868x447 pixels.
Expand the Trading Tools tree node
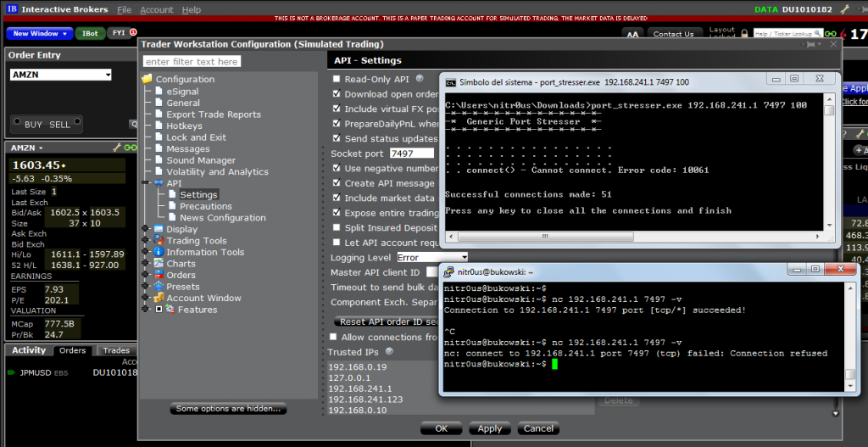point(146,240)
